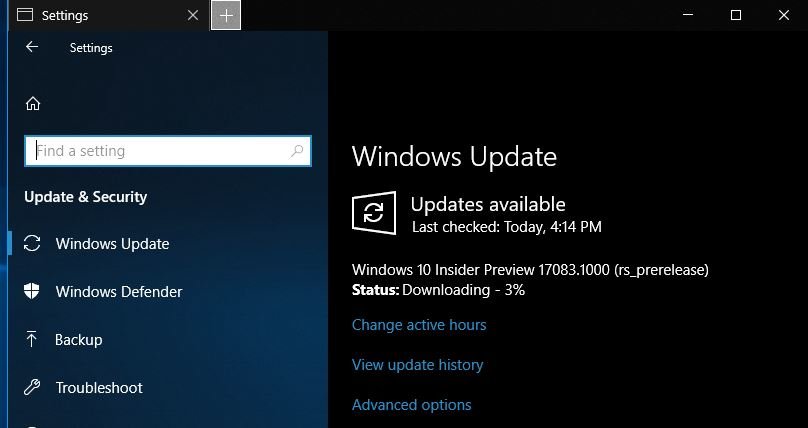Click the Troubleshoot wrench icon
Image resolution: width=808 pixels, height=428 pixels.
pos(32,387)
